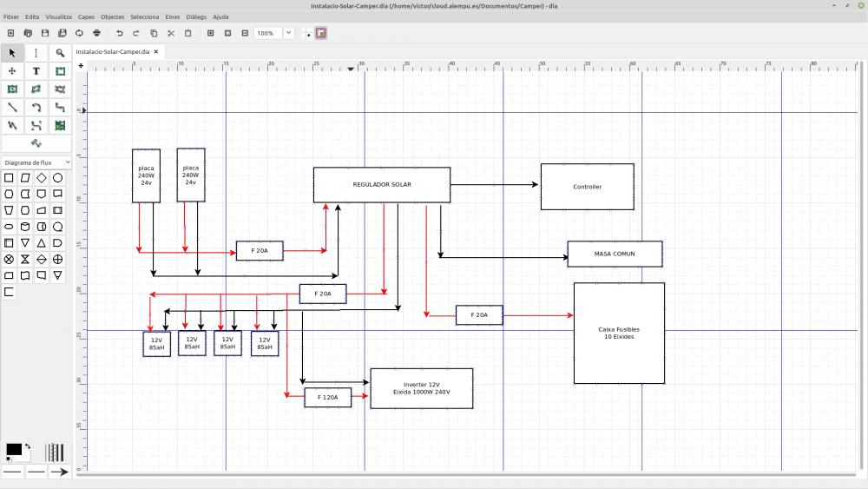Select the Polyline tool
The height and width of the screenshot is (489, 868).
point(12,126)
